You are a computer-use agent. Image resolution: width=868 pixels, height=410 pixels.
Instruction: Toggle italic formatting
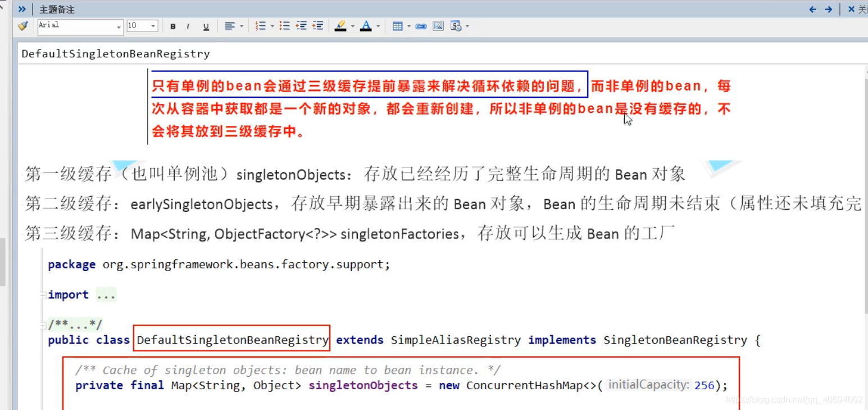pyautogui.click(x=188, y=26)
